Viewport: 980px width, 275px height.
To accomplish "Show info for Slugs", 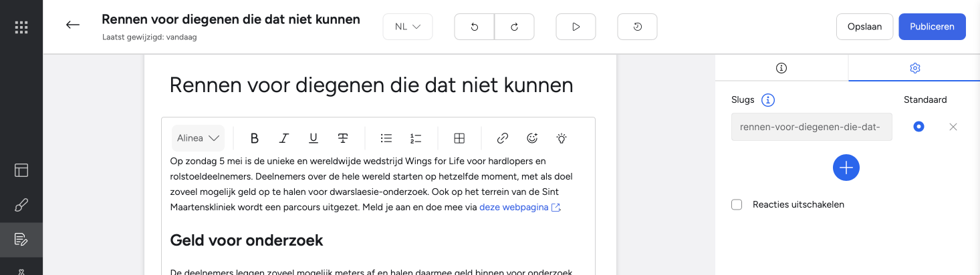I will (769, 100).
